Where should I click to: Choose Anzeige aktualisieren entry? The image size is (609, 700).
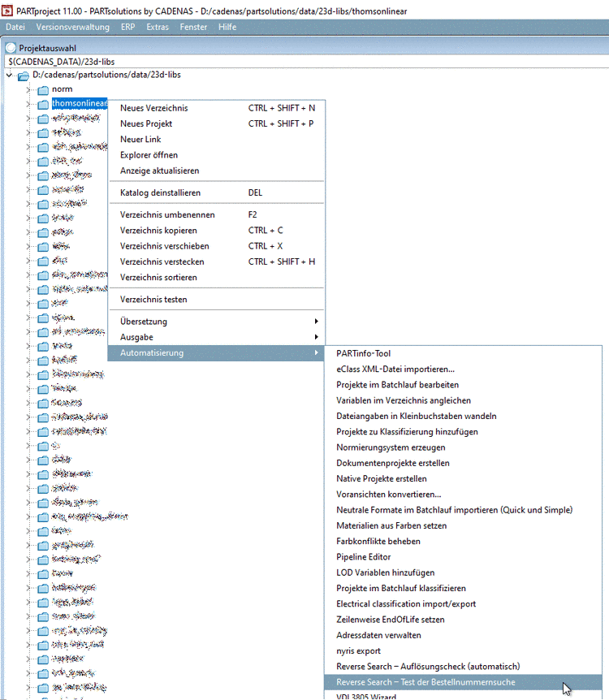pos(217,171)
